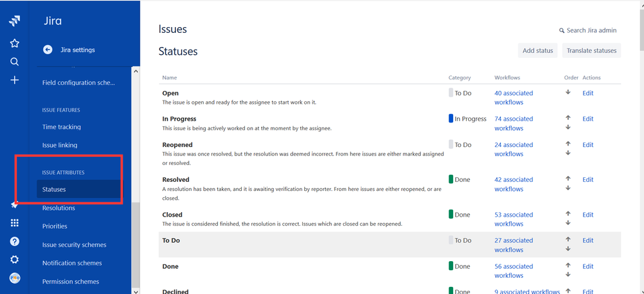Click the Workflows column header

click(507, 77)
